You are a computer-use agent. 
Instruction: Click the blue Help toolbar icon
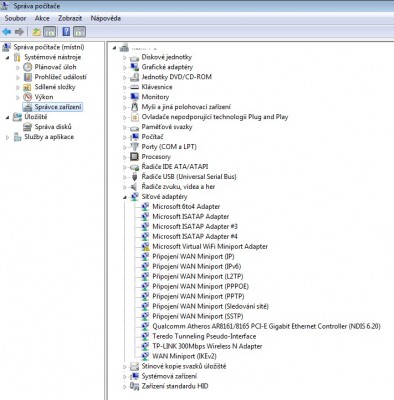coord(66,32)
